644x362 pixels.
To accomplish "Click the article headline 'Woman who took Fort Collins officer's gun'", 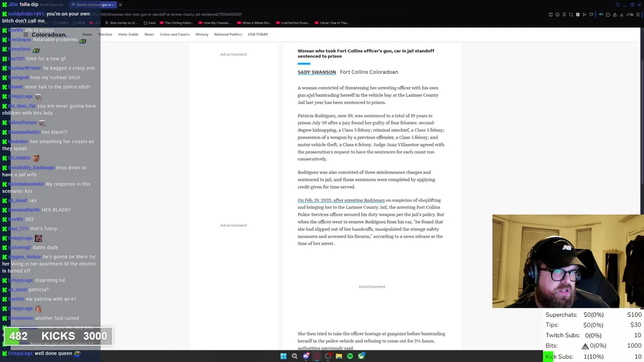I will tap(366, 53).
